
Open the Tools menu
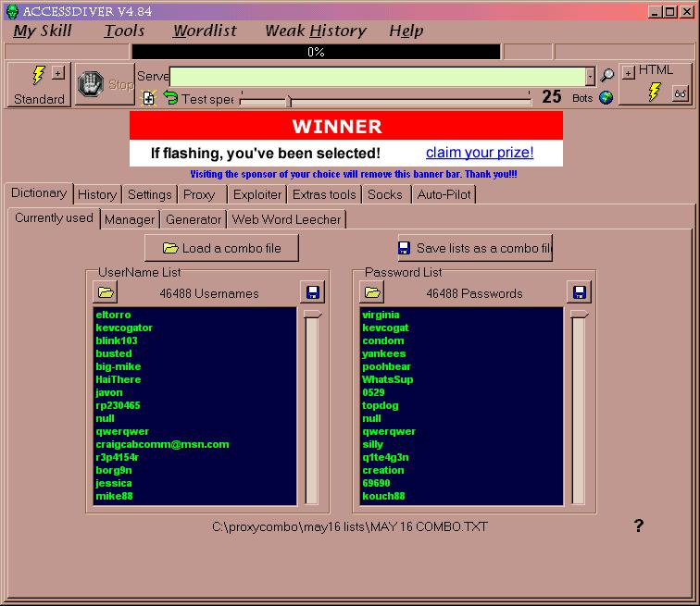pos(124,31)
